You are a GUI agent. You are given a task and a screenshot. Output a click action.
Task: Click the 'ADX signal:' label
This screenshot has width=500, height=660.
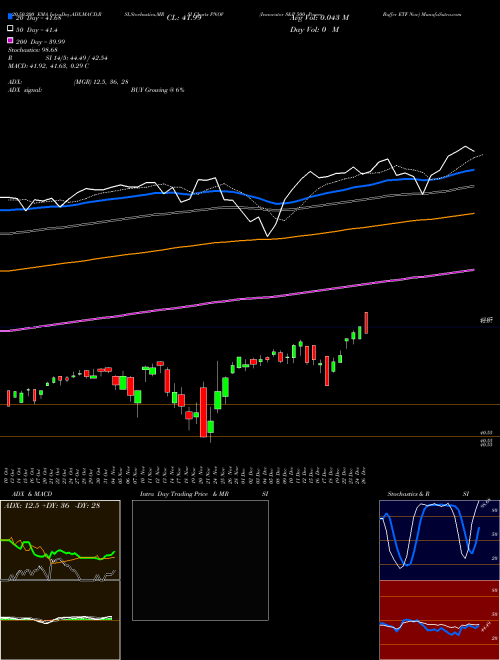pyautogui.click(x=25, y=90)
